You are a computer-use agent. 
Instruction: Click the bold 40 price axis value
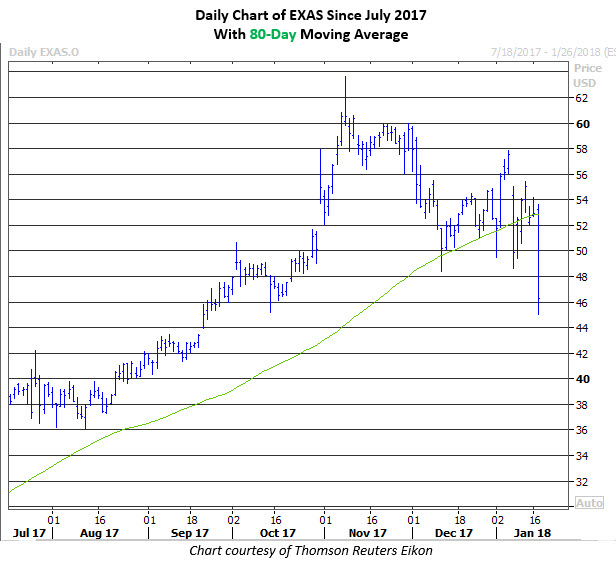click(583, 379)
